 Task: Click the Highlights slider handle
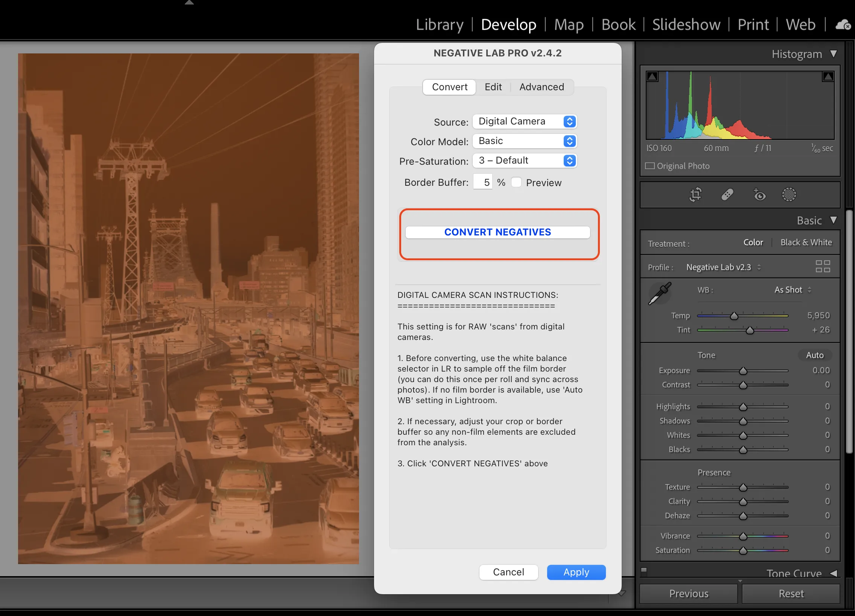[x=743, y=407]
